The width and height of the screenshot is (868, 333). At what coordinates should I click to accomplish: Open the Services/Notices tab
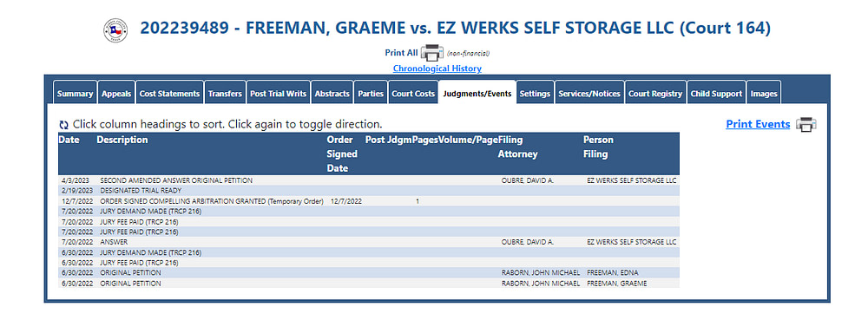589,94
